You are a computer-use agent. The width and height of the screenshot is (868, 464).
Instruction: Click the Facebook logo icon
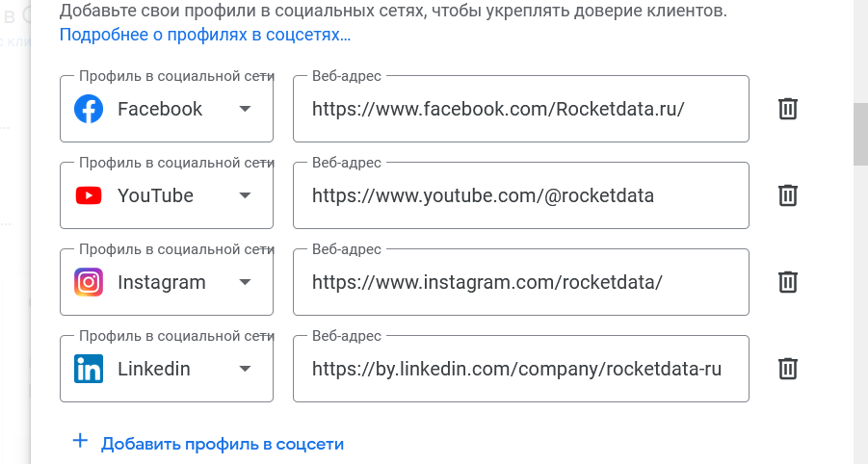click(x=89, y=109)
